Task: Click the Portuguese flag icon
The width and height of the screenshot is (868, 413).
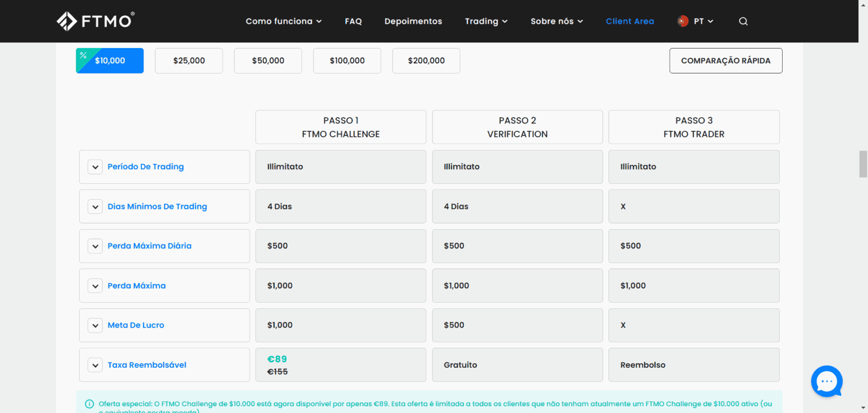Action: point(682,20)
